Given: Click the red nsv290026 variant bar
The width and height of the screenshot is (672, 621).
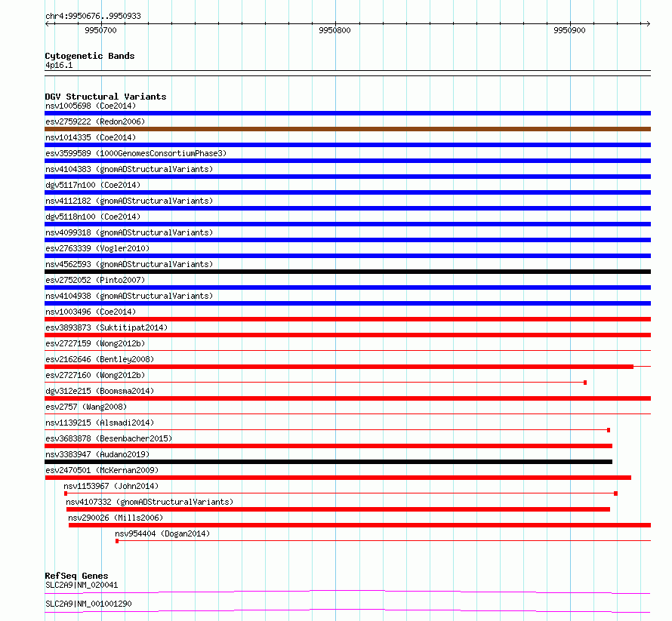Looking at the screenshot, I should 359,525.
